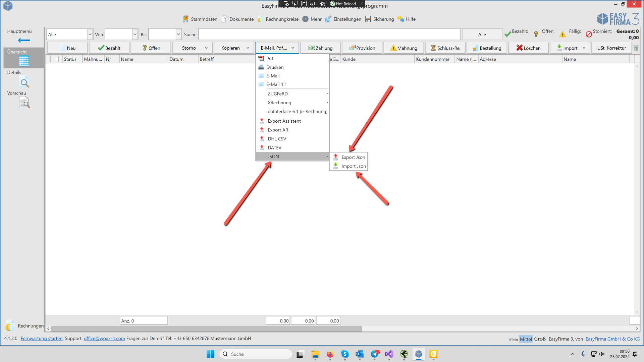Open the Einstellungen menu
Screen dimensions: 644x362
[x=343, y=19]
